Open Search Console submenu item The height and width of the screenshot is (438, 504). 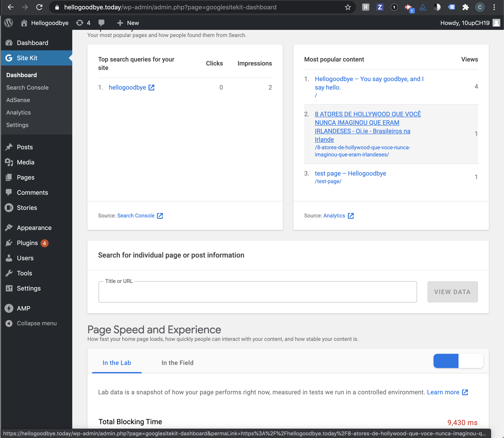[27, 88]
